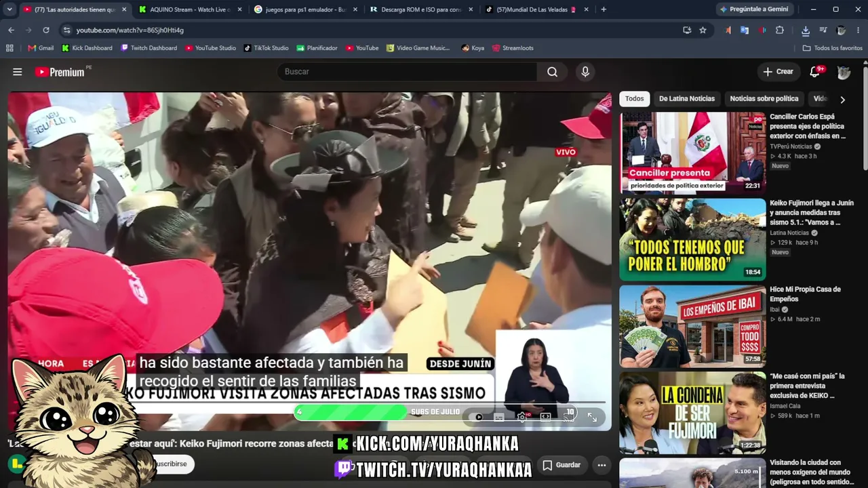Open 'Todos tenemos que poner el hombro' thumbnail

(x=692, y=239)
